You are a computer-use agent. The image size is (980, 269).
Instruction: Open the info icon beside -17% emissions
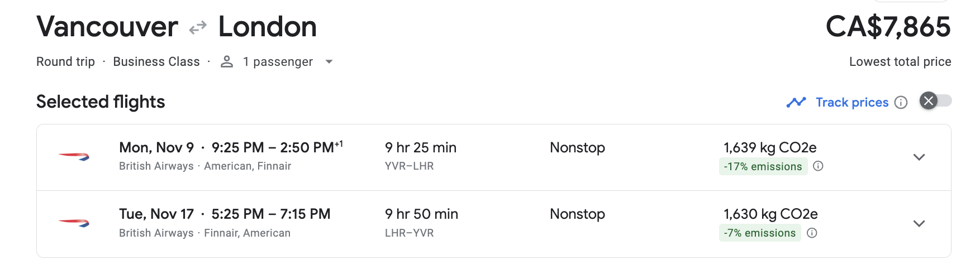[x=818, y=166]
